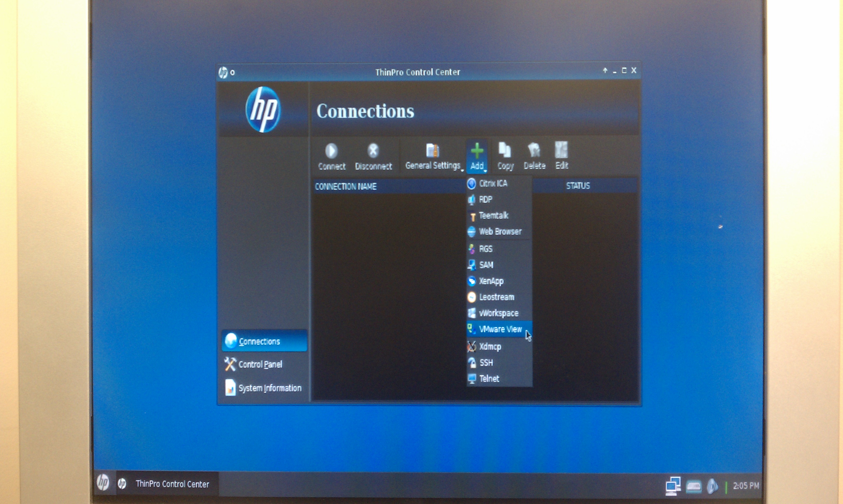Click the Edit toolbar icon
Image resolution: width=843 pixels, height=504 pixels.
tap(561, 156)
